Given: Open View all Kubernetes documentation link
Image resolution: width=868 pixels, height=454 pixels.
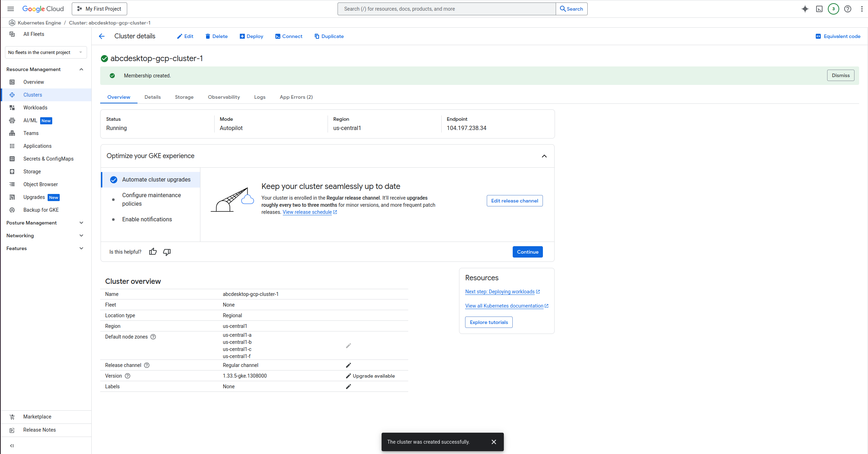Looking at the screenshot, I should pos(507,306).
